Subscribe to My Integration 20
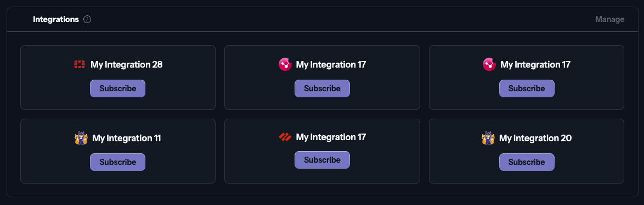The width and height of the screenshot is (644, 205). click(x=527, y=162)
